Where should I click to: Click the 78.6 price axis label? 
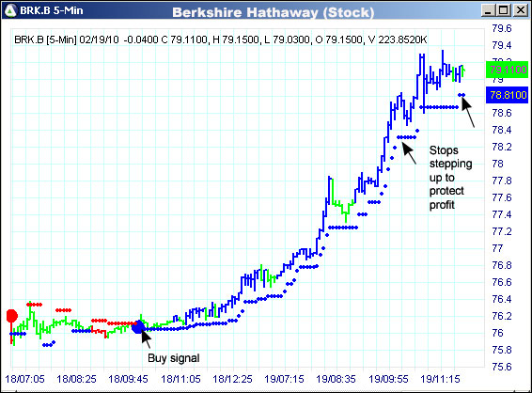click(x=502, y=113)
